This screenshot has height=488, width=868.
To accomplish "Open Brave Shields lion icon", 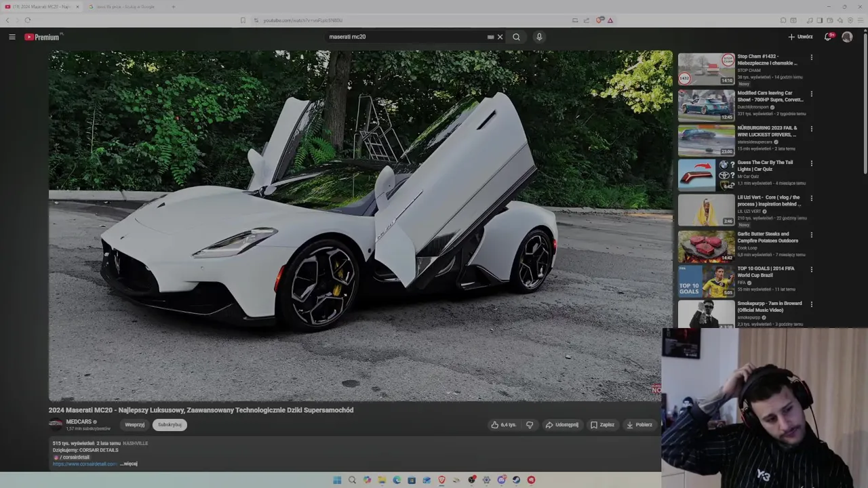I will point(599,20).
